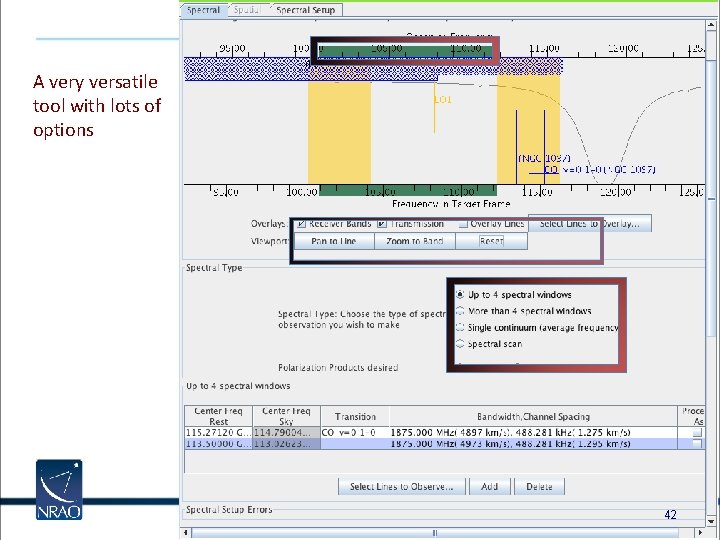Image resolution: width=720 pixels, height=540 pixels.
Task: Click Select Lines to Overlay button
Action: pos(590,224)
